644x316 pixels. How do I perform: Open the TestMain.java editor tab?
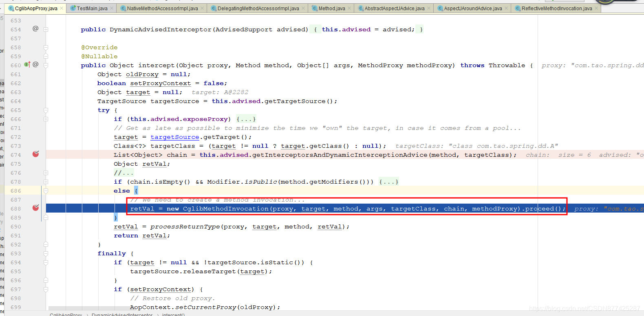tap(92, 8)
